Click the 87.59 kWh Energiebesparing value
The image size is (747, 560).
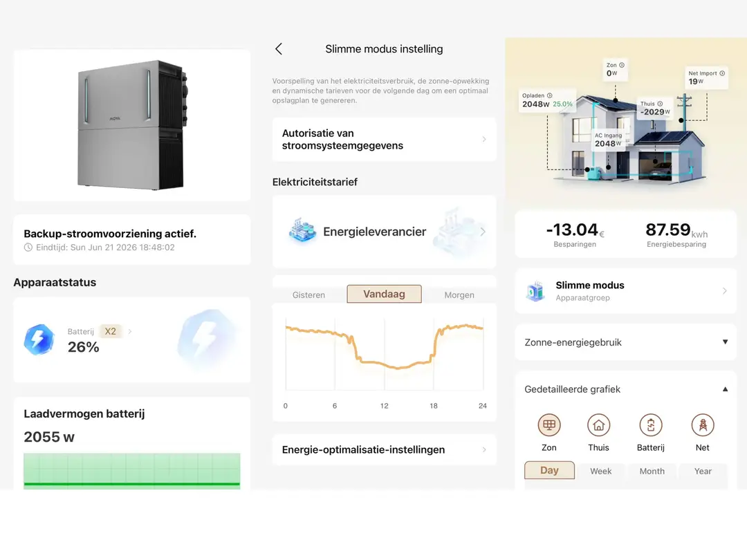[676, 230]
